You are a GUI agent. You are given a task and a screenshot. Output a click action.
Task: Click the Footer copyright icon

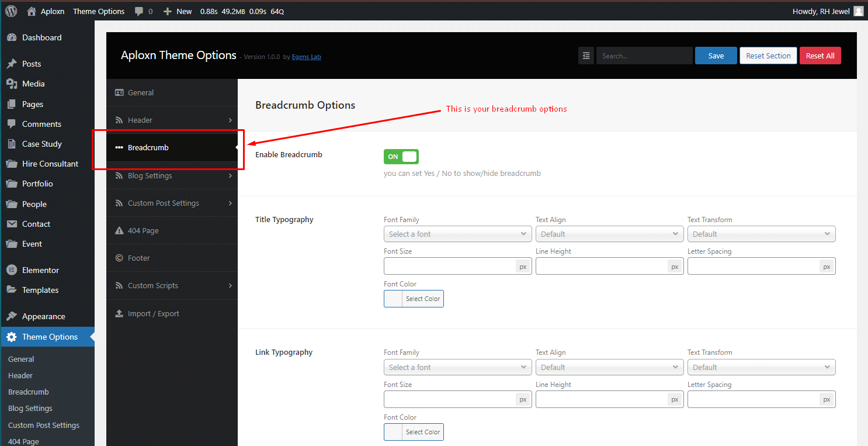[x=119, y=258]
